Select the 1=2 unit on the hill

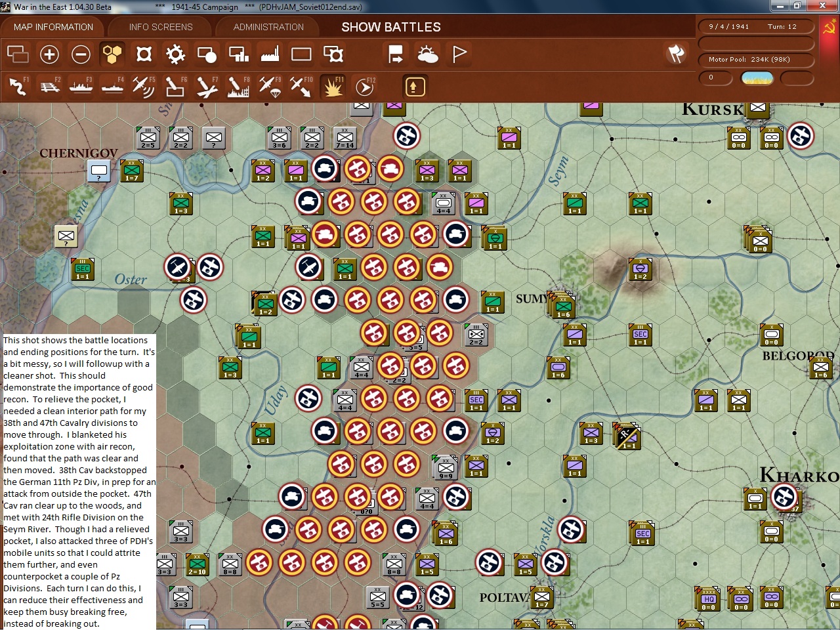click(x=640, y=269)
